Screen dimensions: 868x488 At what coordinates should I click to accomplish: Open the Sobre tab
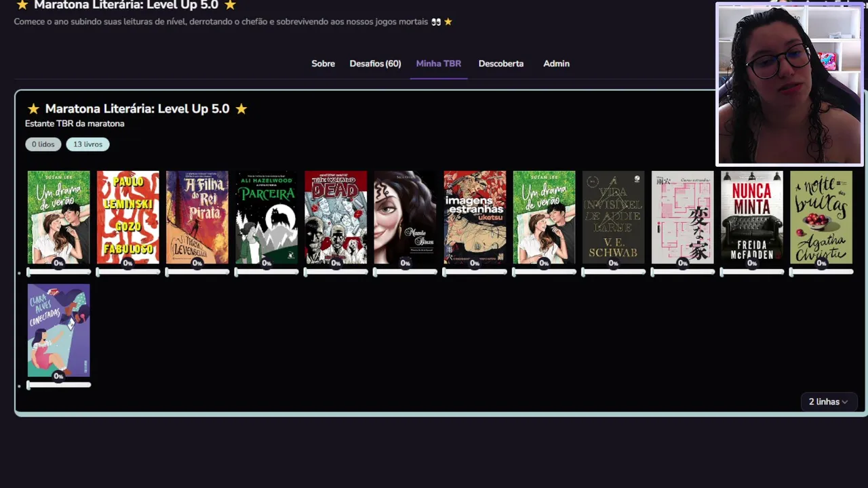(323, 64)
